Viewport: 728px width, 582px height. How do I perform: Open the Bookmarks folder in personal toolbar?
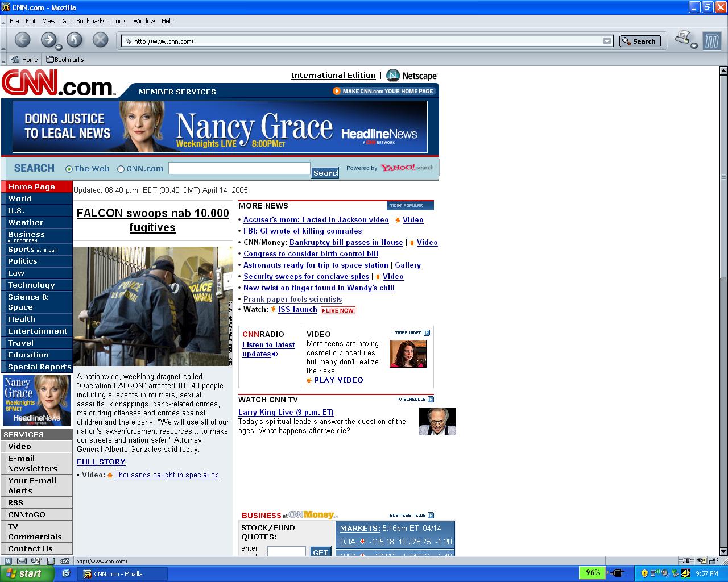(x=65, y=59)
